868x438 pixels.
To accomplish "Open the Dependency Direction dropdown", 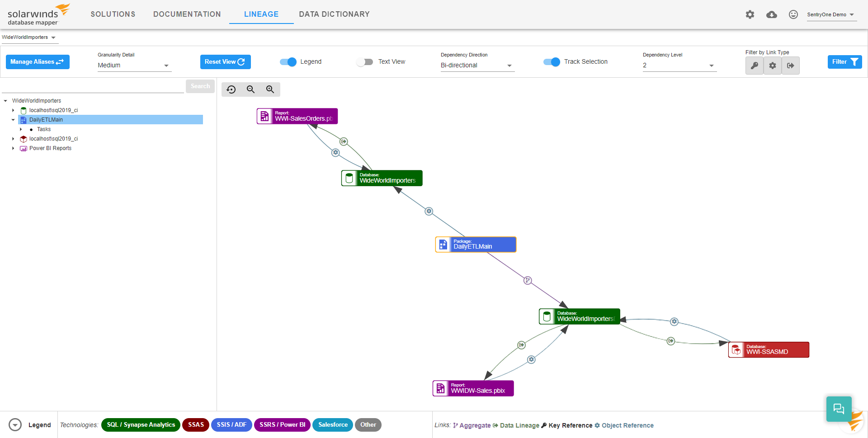I will [477, 66].
